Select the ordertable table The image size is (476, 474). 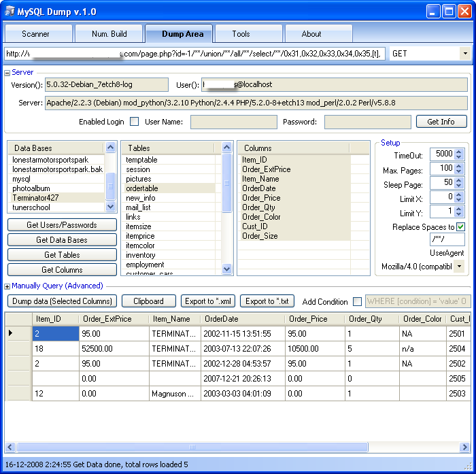click(x=170, y=188)
